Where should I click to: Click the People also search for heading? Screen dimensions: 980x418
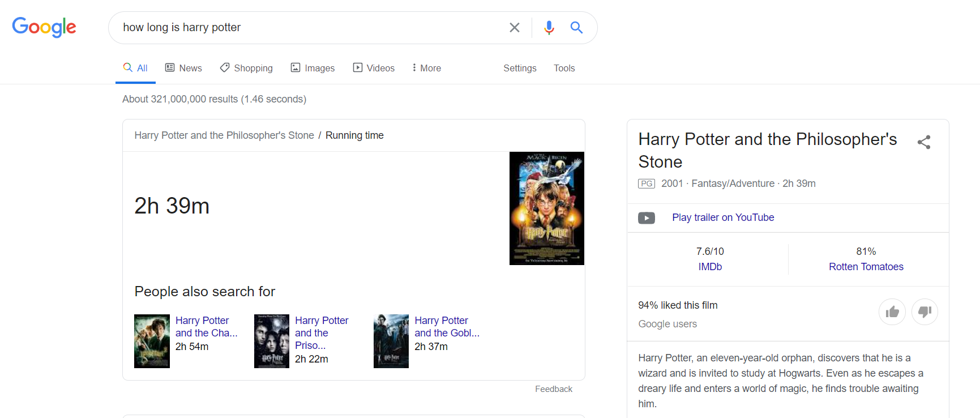click(x=205, y=292)
